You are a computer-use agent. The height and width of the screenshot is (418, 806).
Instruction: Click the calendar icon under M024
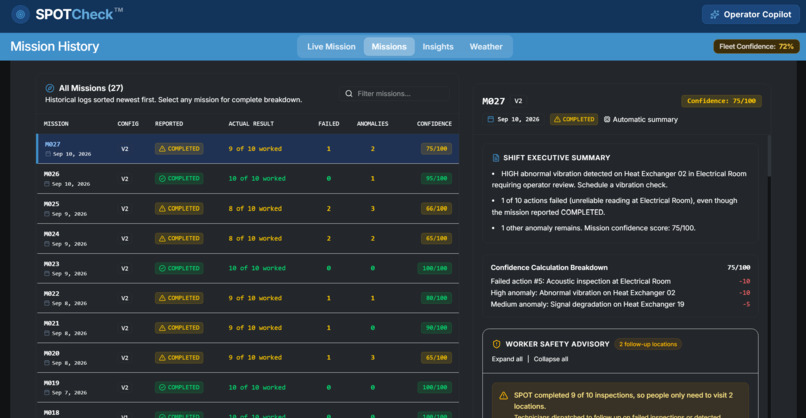point(47,244)
